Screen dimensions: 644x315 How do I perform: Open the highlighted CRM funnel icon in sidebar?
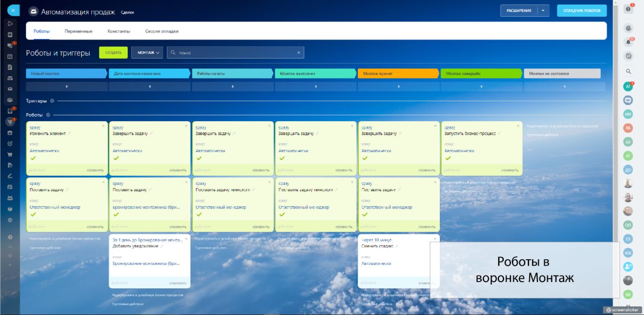click(x=10, y=122)
